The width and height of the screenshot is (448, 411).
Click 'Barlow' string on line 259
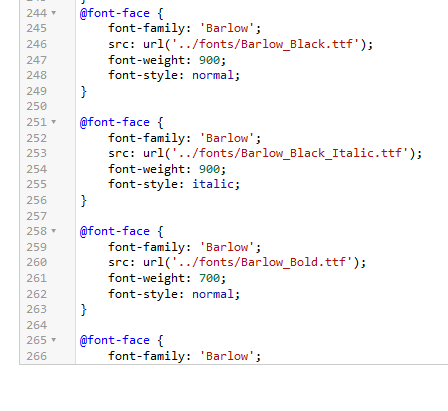click(x=227, y=247)
